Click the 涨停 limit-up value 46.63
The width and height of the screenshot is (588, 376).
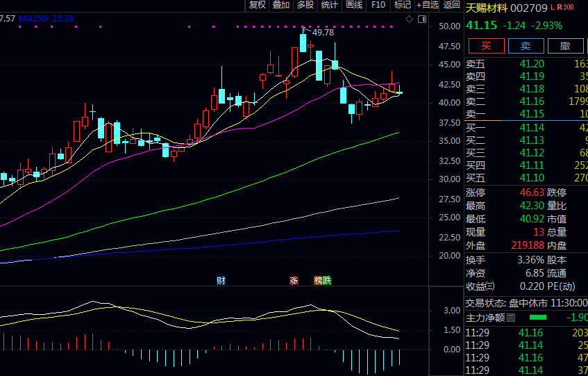pos(532,192)
